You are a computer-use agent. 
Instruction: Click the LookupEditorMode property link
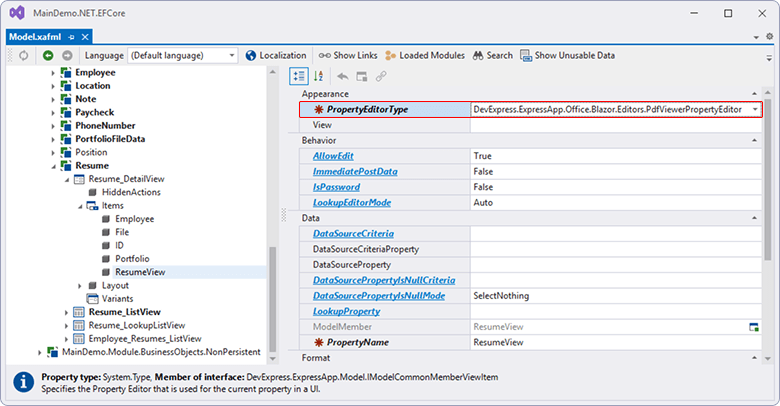(x=351, y=202)
